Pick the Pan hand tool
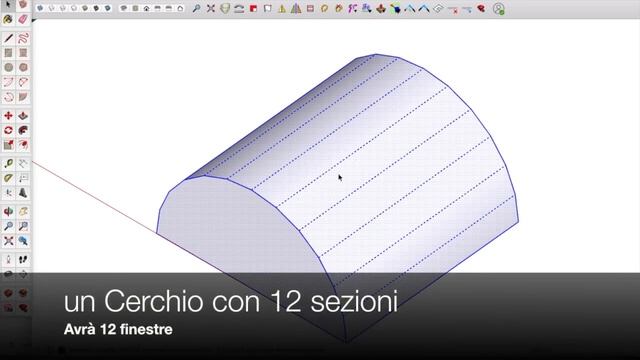Viewport: 640px width, 360px height. 23,211
